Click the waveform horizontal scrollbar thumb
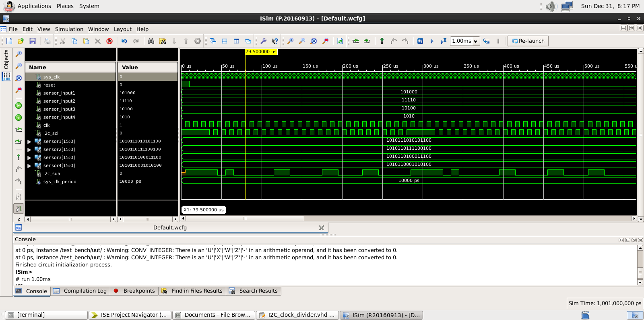 245,219
